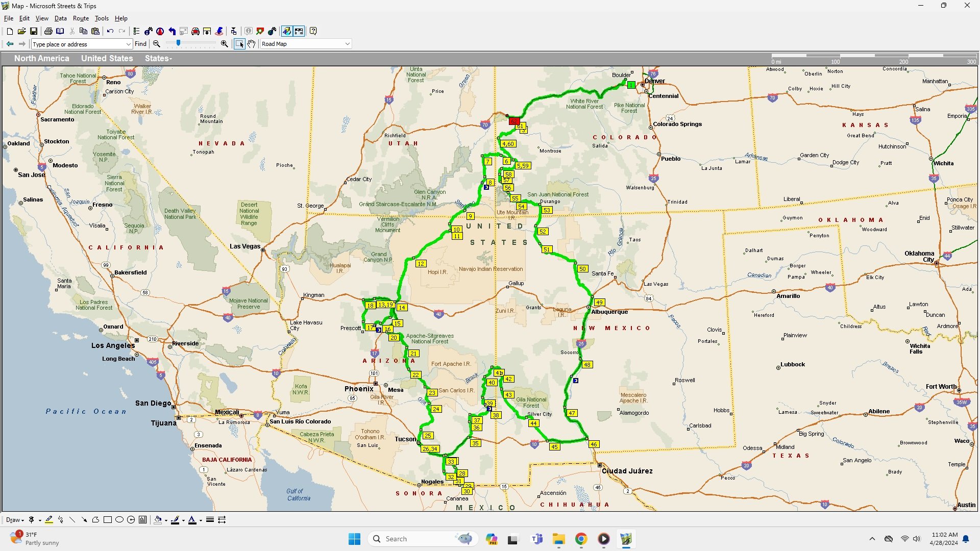Screen dimensions: 980x551
Task: Navigate to United States in location bar
Action: (107, 58)
